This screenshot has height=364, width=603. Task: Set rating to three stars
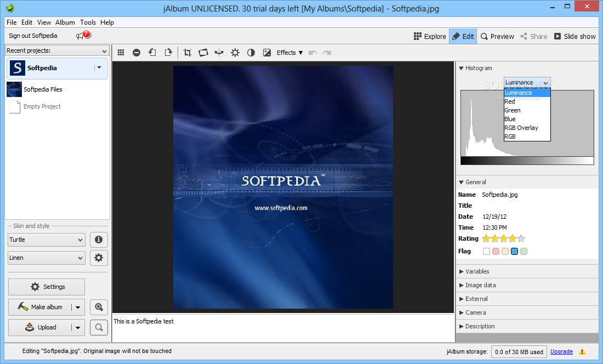(x=504, y=238)
